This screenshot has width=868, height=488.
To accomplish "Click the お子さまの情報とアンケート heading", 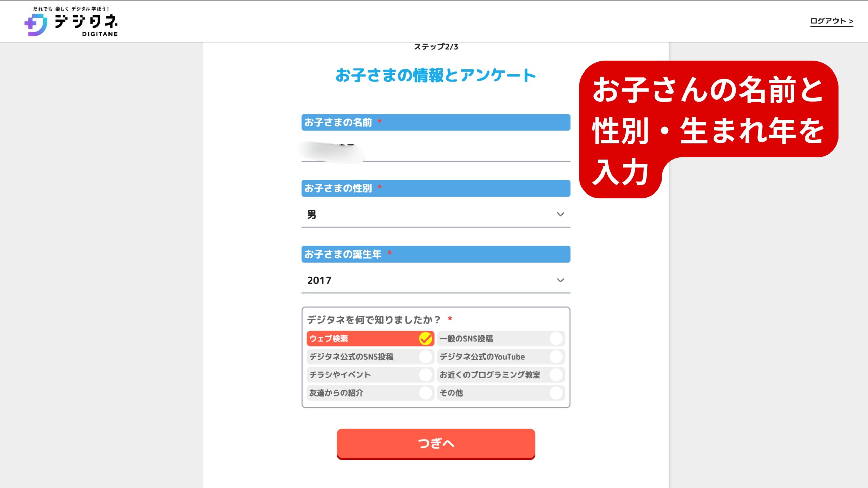I will tap(436, 75).
